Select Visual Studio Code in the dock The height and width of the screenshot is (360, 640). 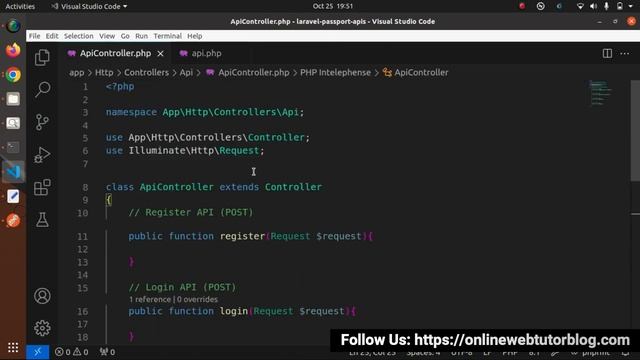pyautogui.click(x=13, y=172)
